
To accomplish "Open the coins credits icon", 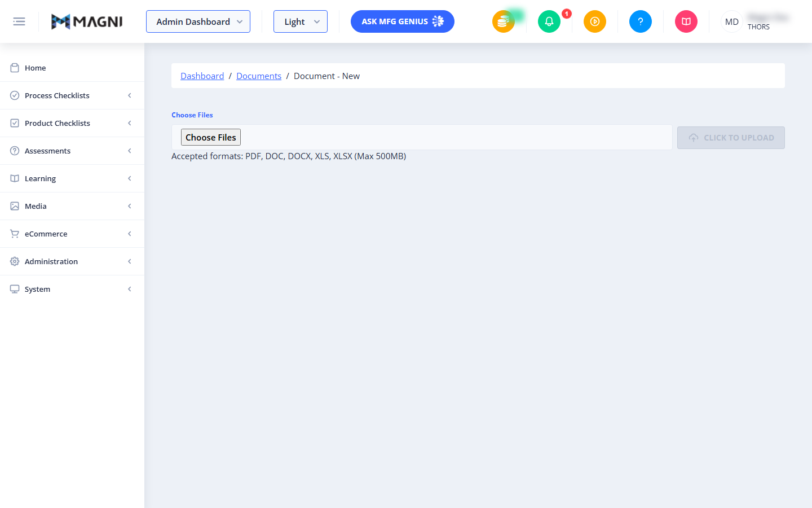I will tap(504, 21).
